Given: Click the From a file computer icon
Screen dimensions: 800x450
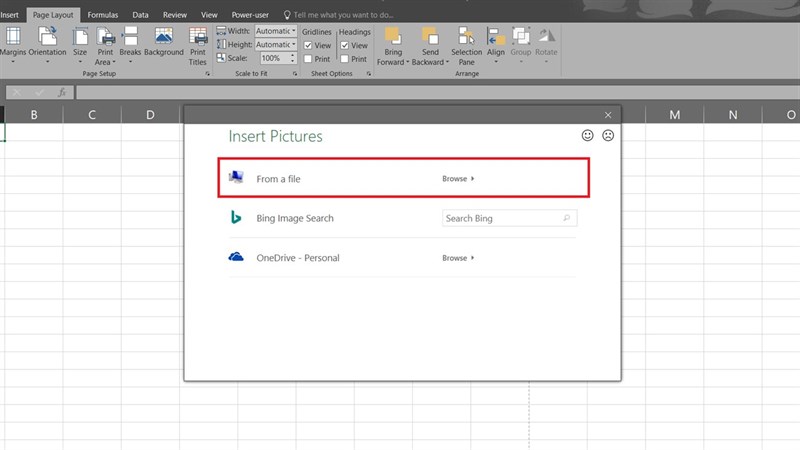Looking at the screenshot, I should 236,177.
